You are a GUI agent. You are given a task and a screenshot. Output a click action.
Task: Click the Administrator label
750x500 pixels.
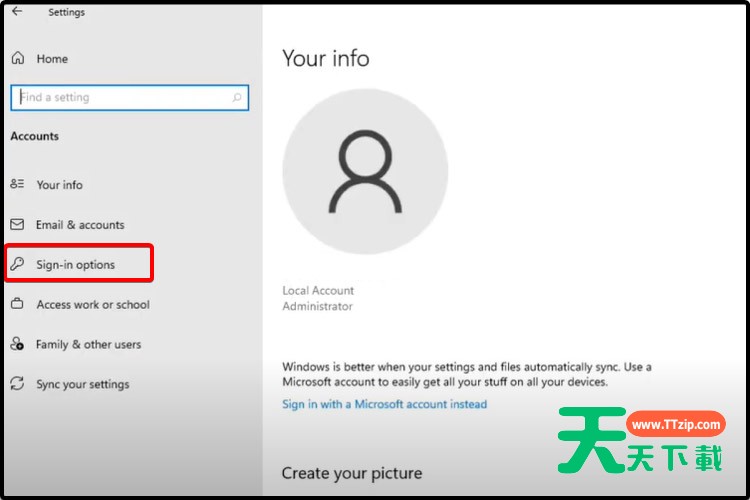pyautogui.click(x=318, y=306)
